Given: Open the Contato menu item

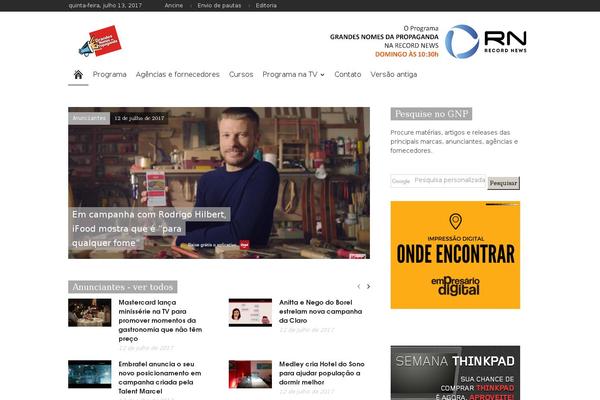Looking at the screenshot, I should click(347, 74).
